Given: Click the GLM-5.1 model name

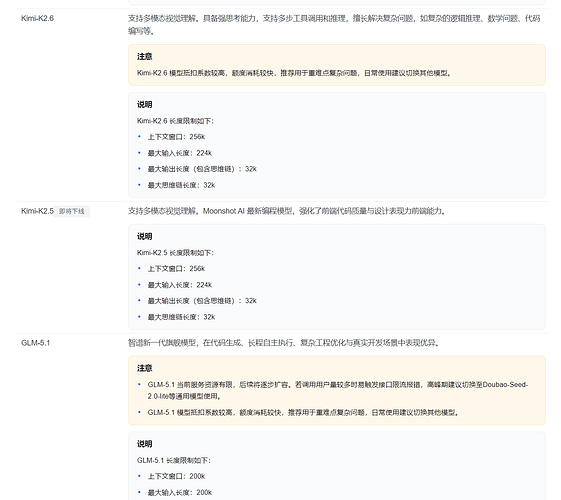Looking at the screenshot, I should 35,343.
